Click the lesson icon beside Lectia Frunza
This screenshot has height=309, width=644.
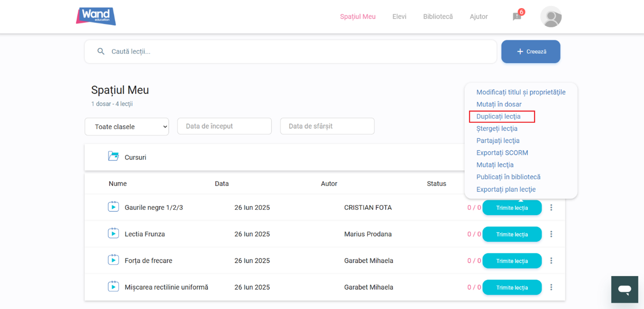coord(113,234)
